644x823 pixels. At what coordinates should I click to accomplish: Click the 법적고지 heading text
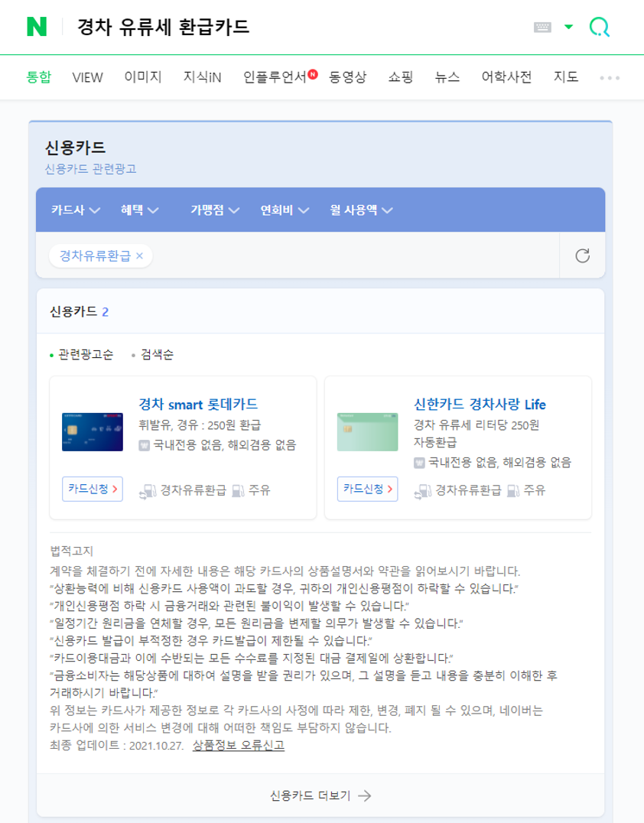(71, 551)
